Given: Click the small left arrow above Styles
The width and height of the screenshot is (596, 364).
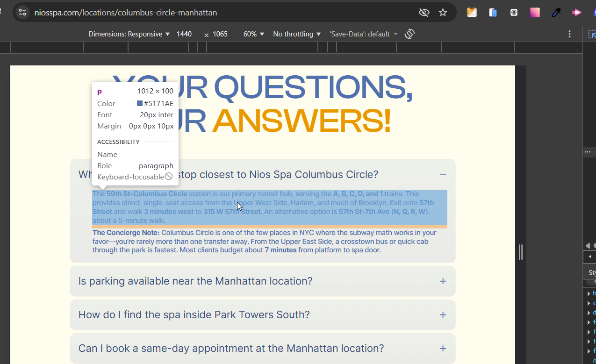Looking at the screenshot, I should pyautogui.click(x=589, y=257).
